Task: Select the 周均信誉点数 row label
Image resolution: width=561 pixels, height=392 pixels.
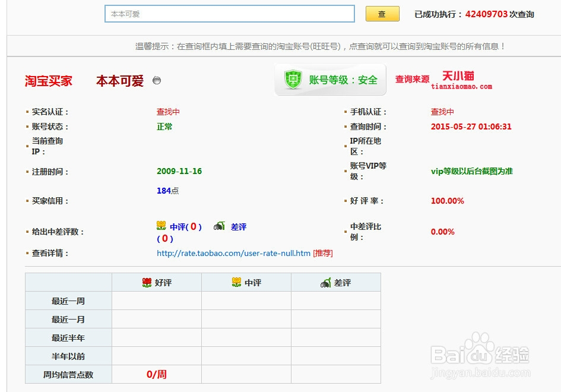Action: pyautogui.click(x=68, y=375)
